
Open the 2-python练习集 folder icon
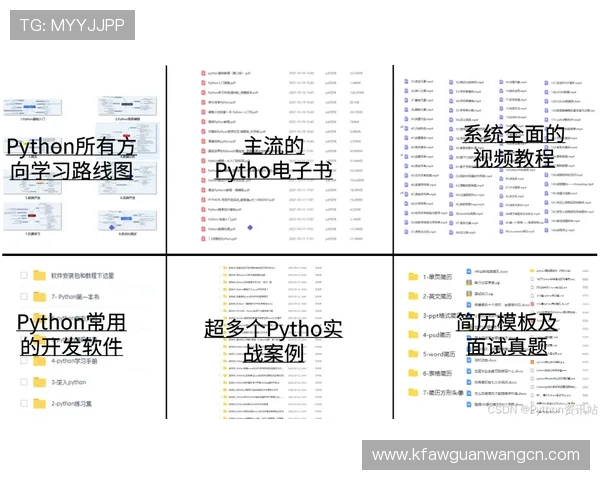[39, 403]
